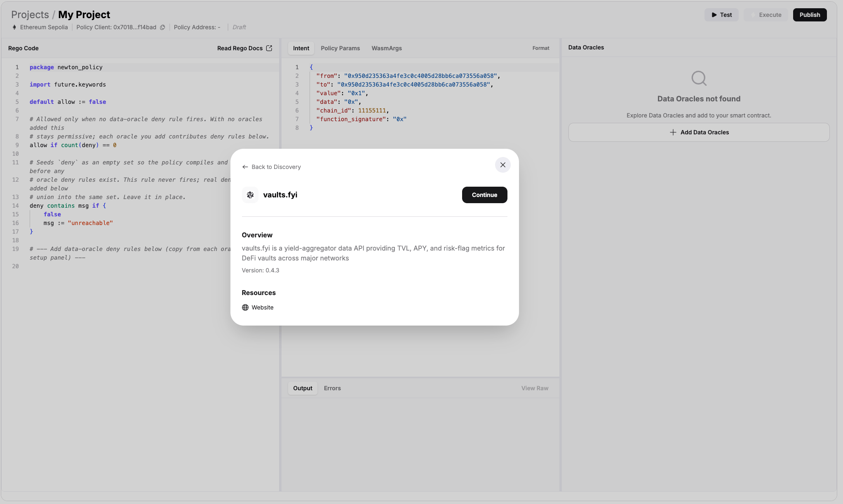This screenshot has width=843, height=504.
Task: Click the plus icon on Add Data Oracles
Action: coord(673,132)
